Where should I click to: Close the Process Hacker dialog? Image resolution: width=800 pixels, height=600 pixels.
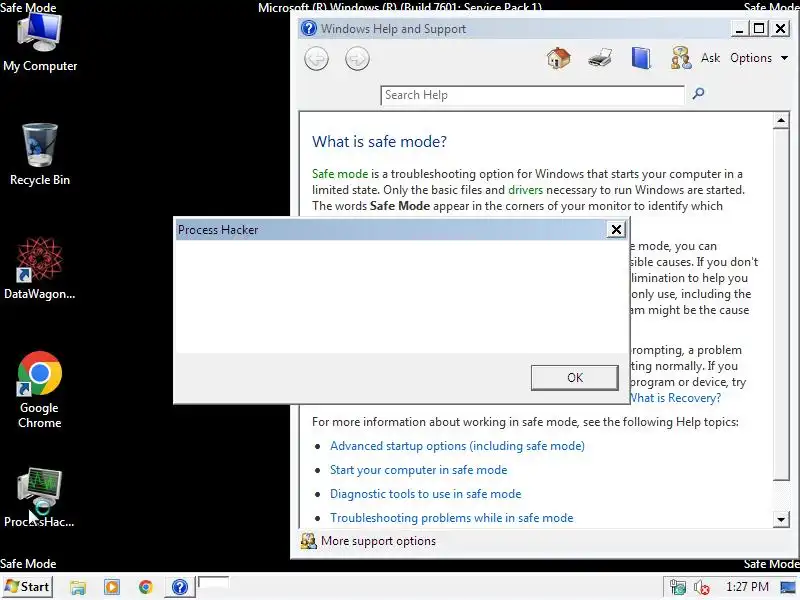coord(616,230)
